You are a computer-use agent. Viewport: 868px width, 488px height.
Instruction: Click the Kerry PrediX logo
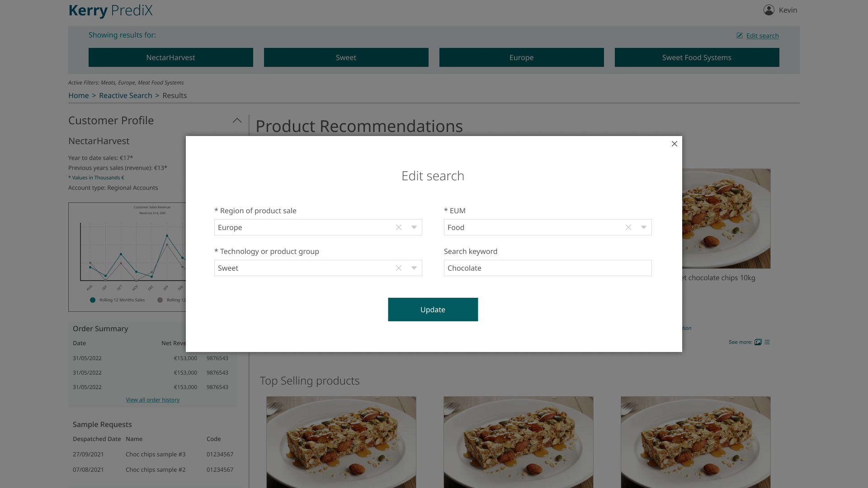[x=110, y=10]
